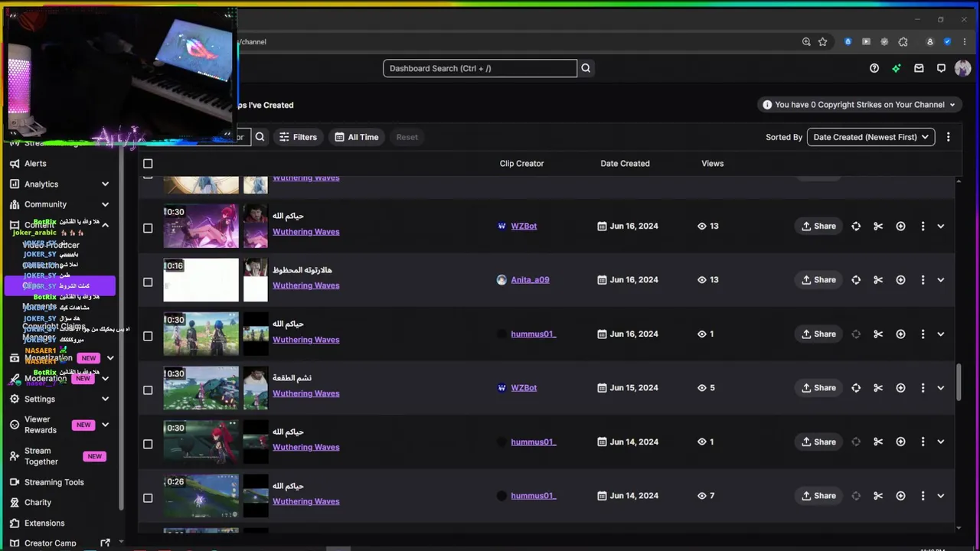Open the browser extensions puzzle icon

(903, 42)
